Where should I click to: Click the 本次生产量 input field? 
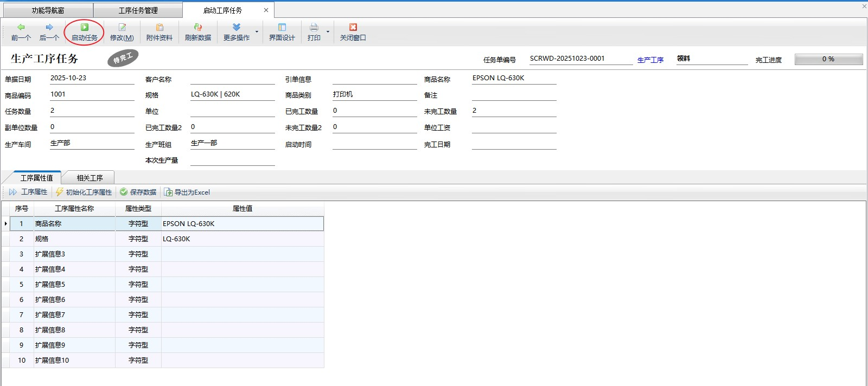232,159
